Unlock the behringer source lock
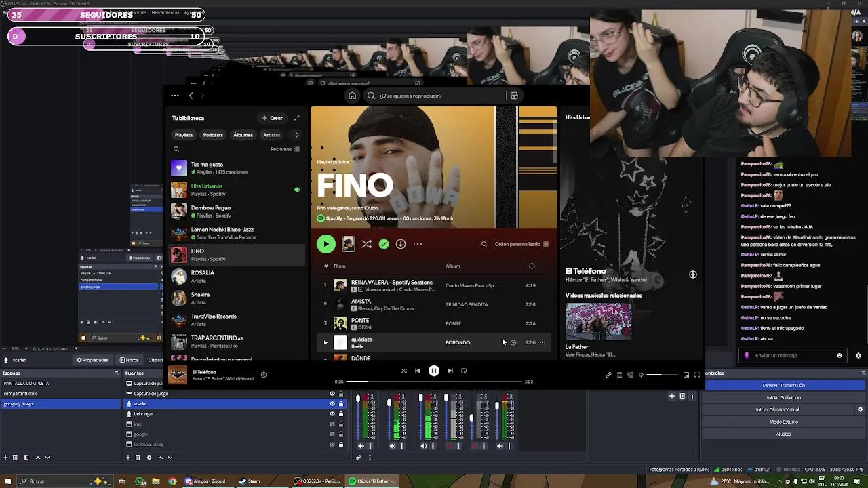Image resolution: width=868 pixels, height=488 pixels. tap(341, 414)
